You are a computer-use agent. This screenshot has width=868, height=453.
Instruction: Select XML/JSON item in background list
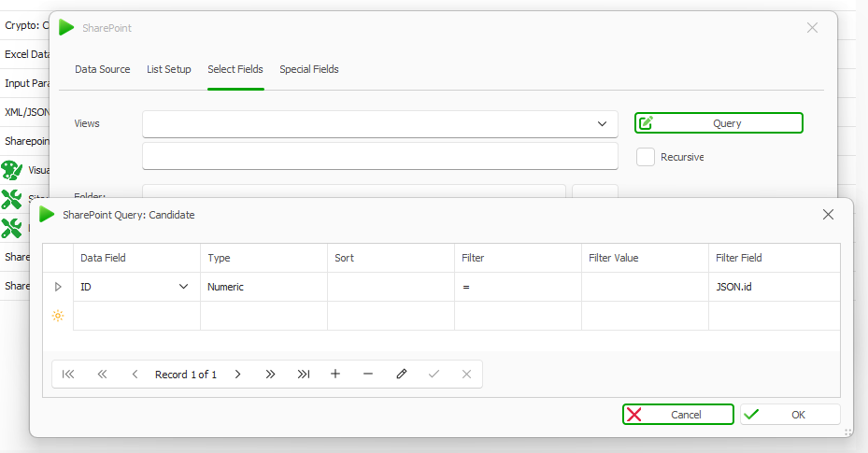point(25,112)
